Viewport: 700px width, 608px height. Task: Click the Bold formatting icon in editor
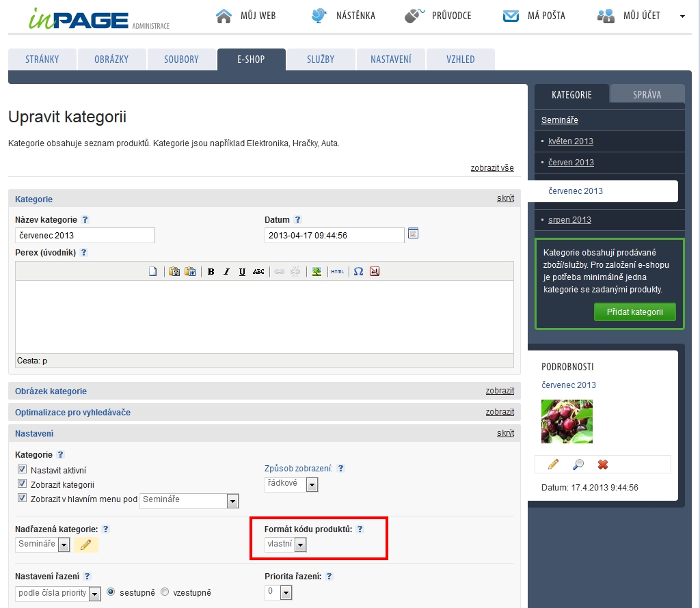point(211,271)
